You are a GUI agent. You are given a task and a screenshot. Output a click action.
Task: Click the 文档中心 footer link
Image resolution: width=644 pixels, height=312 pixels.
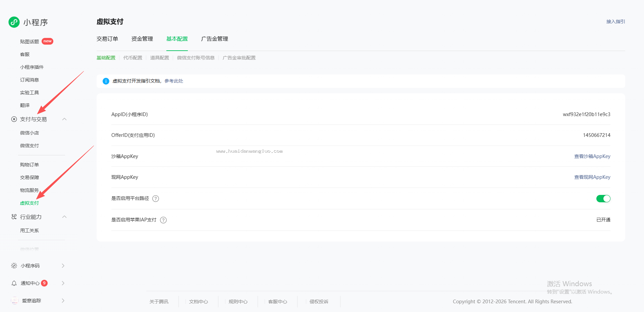pos(199,302)
